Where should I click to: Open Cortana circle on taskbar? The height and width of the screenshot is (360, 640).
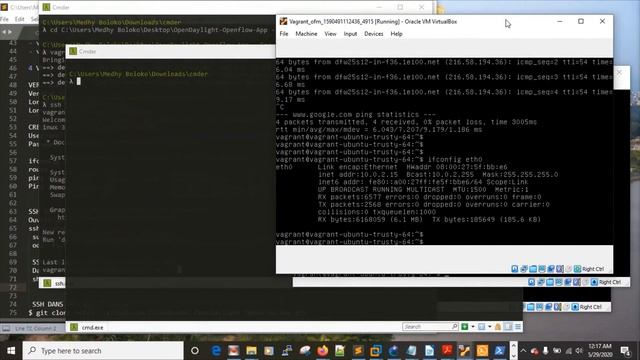pyautogui.click(x=195, y=351)
